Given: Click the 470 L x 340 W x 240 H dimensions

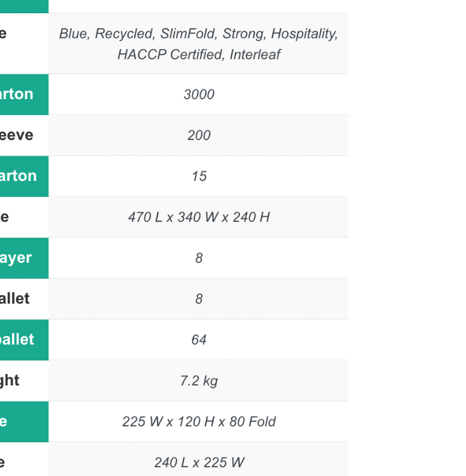Looking at the screenshot, I should coord(198,217).
